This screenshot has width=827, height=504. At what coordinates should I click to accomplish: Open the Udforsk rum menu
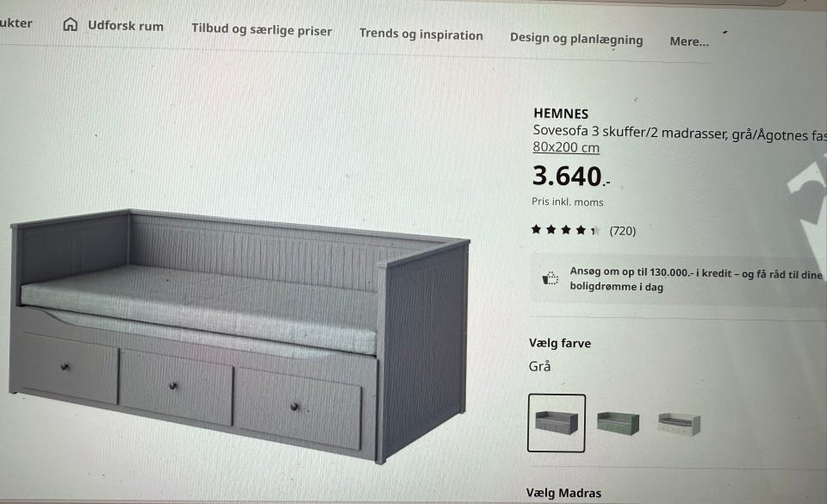(x=126, y=26)
